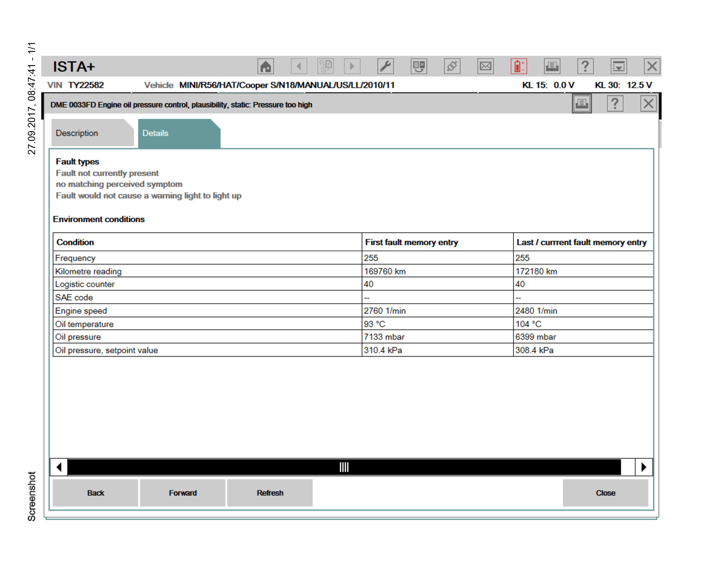Click the SAE code row label

pos(74,298)
